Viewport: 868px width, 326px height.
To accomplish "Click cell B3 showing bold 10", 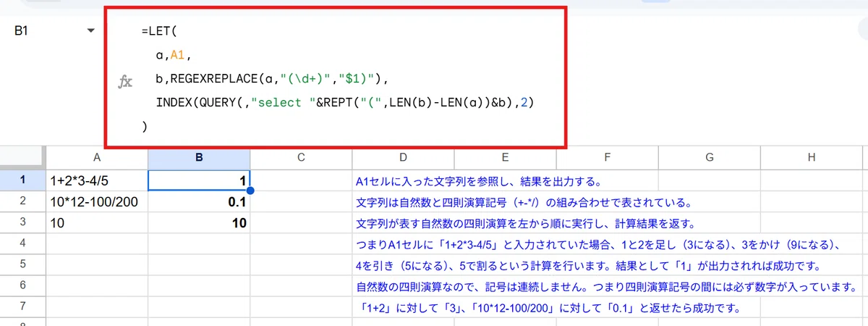I will click(199, 223).
